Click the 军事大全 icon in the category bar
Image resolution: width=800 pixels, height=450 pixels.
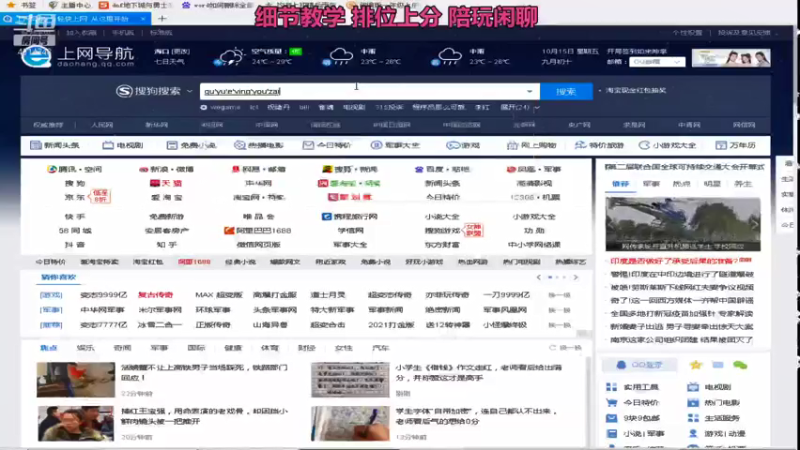coord(376,145)
